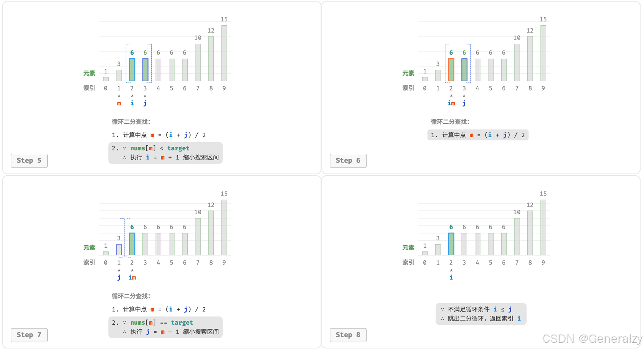Click the '循环二分查找:' heading in Step 7

coord(131,296)
